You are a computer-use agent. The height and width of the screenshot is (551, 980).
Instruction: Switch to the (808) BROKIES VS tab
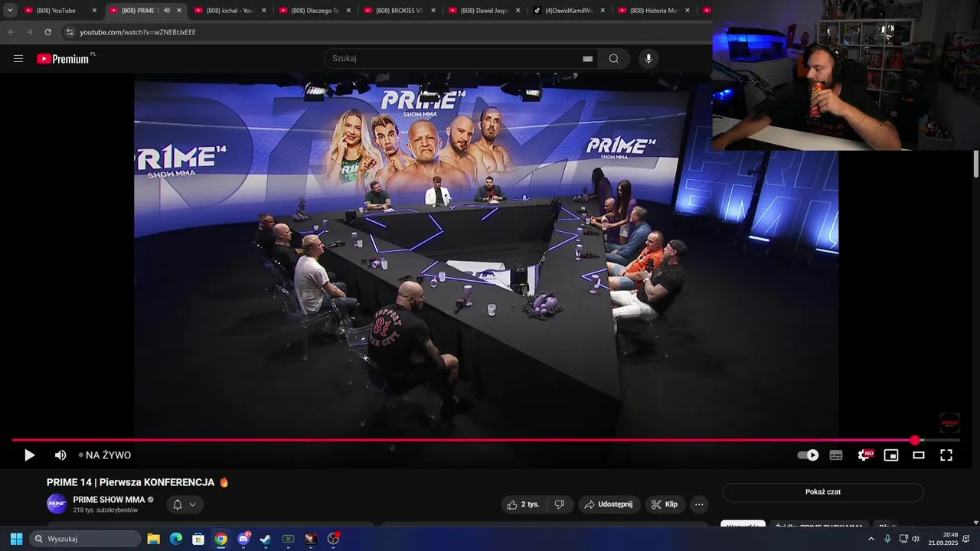400,11
